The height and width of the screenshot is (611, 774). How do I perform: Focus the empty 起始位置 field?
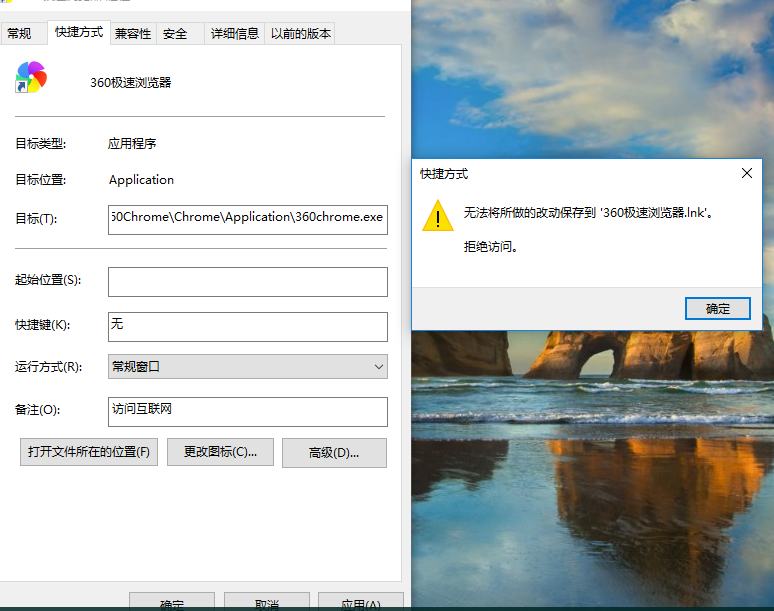click(247, 282)
